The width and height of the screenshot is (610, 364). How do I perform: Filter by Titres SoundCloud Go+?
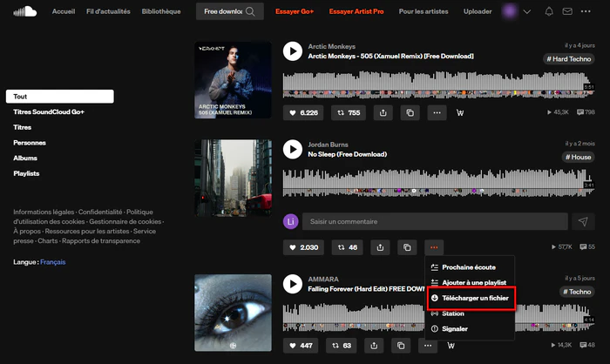click(x=49, y=111)
